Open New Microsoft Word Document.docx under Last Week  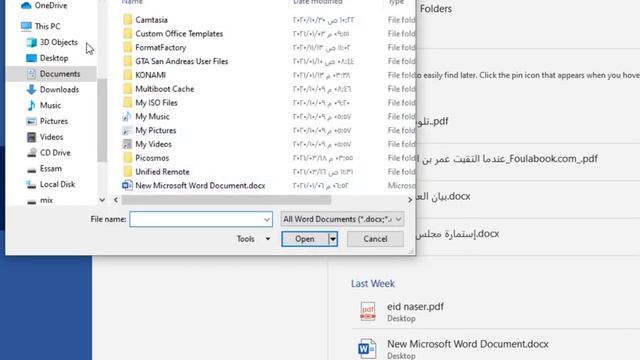click(468, 344)
